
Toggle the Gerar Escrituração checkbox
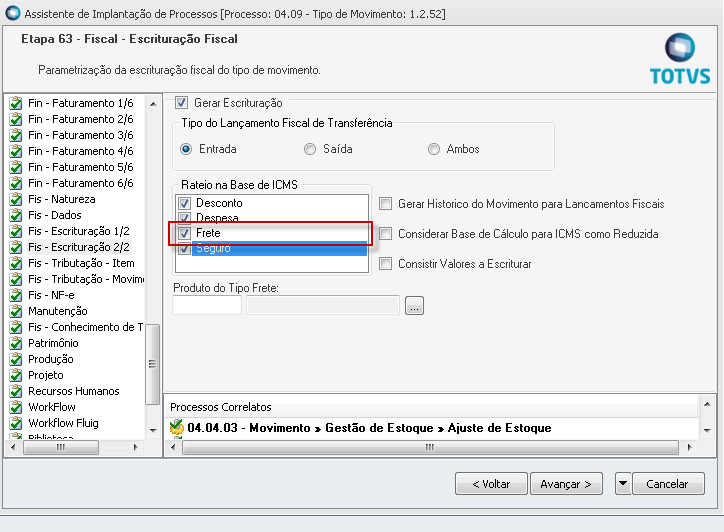point(181,103)
